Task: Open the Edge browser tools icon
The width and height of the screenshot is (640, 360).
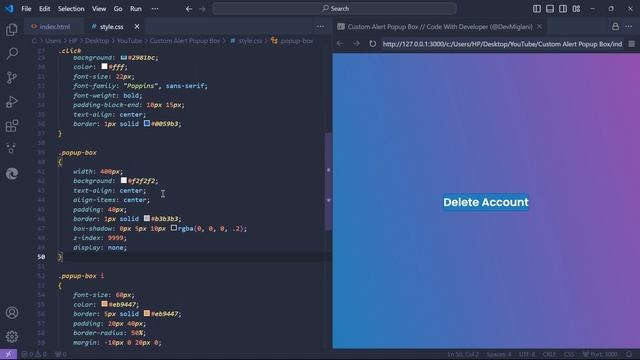Action: click(12, 174)
